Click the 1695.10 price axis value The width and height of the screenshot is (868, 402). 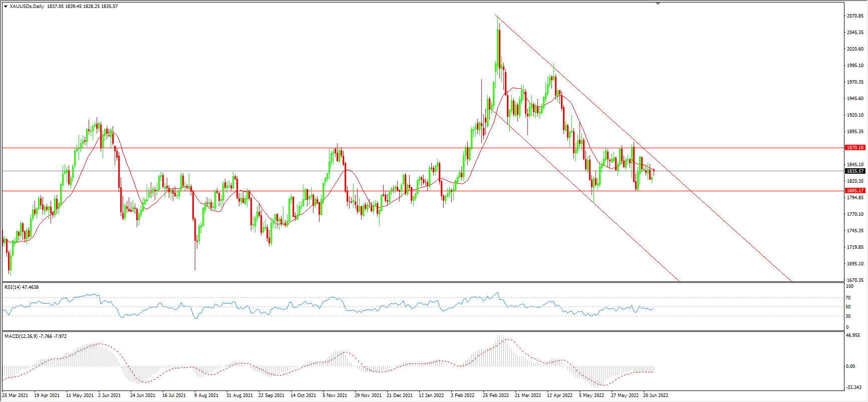(855, 264)
